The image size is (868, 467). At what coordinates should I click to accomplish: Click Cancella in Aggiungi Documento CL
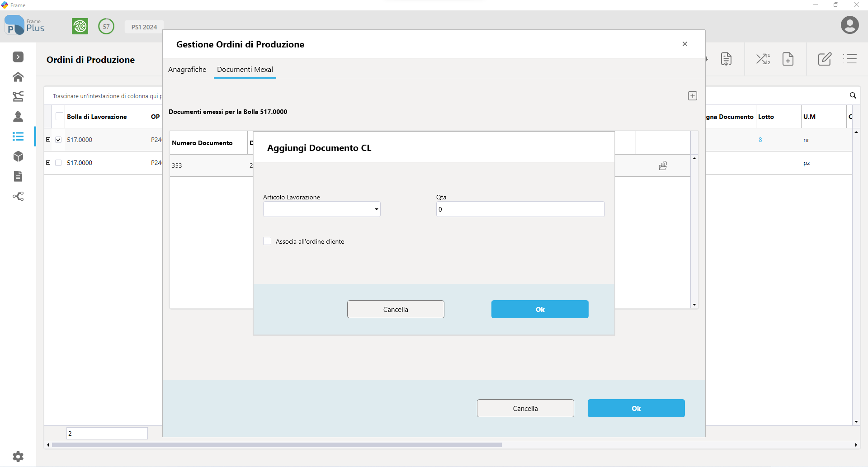[x=396, y=309]
